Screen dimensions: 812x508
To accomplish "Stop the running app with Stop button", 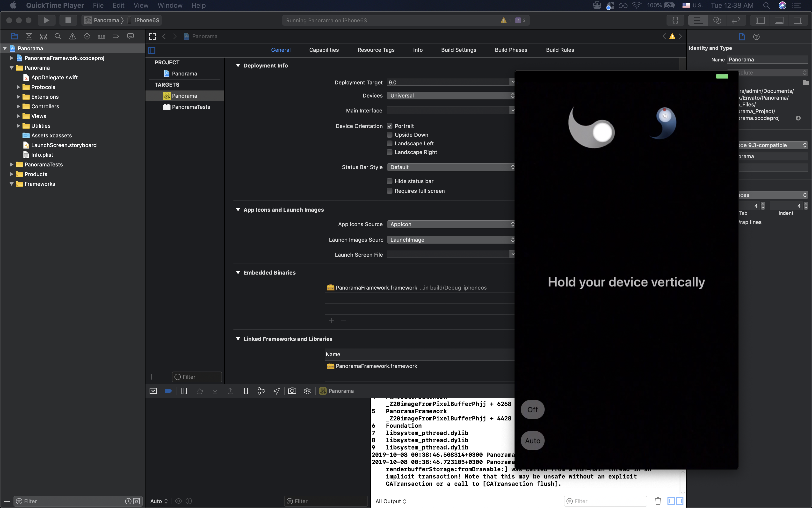I will pos(68,20).
